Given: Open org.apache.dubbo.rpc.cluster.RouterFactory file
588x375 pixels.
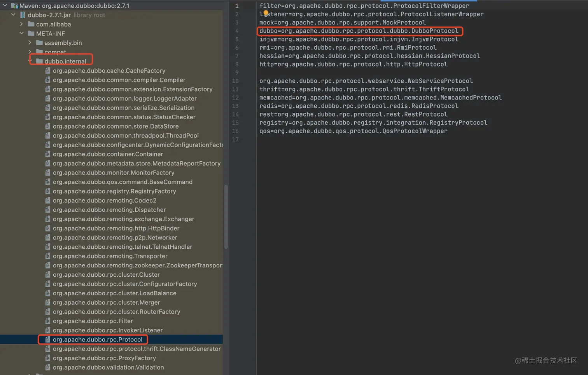Looking at the screenshot, I should pyautogui.click(x=116, y=312).
